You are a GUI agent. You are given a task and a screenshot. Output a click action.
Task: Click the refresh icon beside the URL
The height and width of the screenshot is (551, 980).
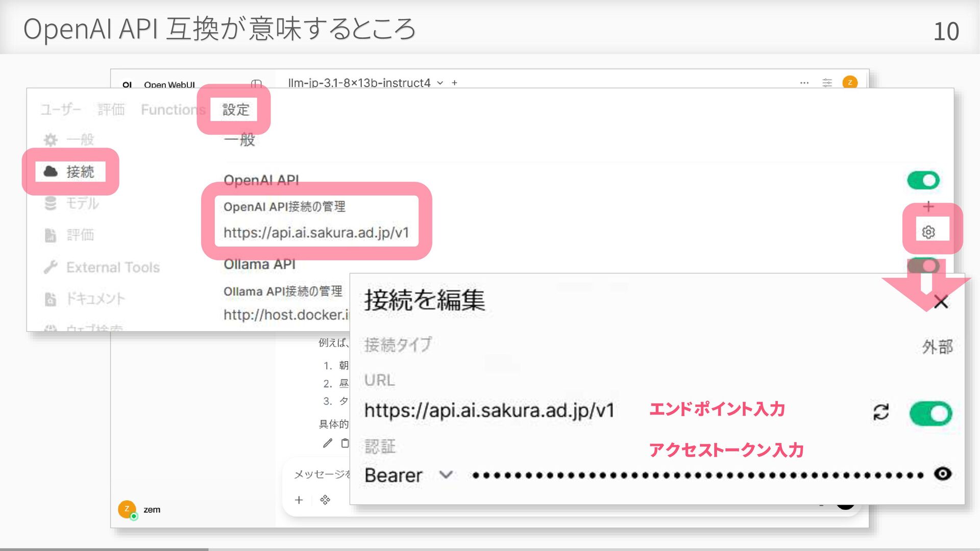pyautogui.click(x=881, y=412)
